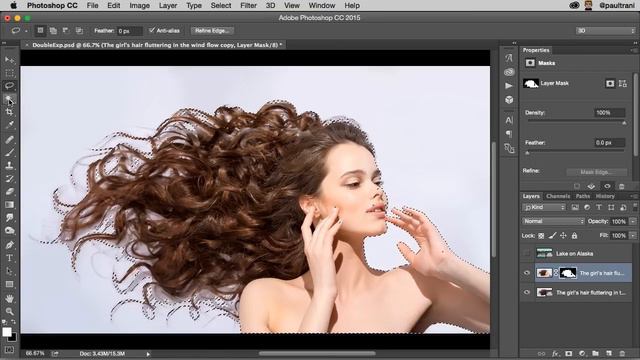Toggle Lock all padlock
This screenshot has height=360, width=640.
coord(574,236)
